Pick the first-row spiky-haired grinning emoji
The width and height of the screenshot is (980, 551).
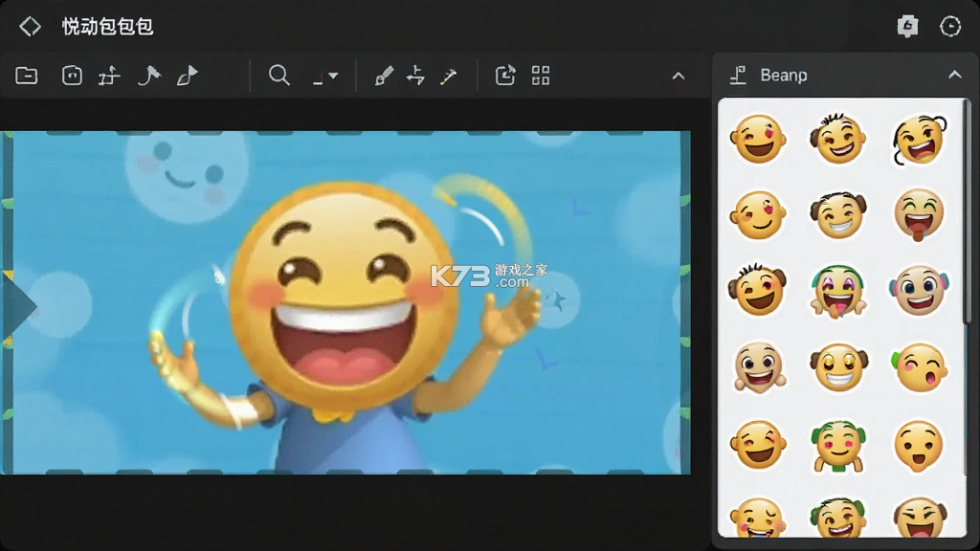(x=838, y=139)
